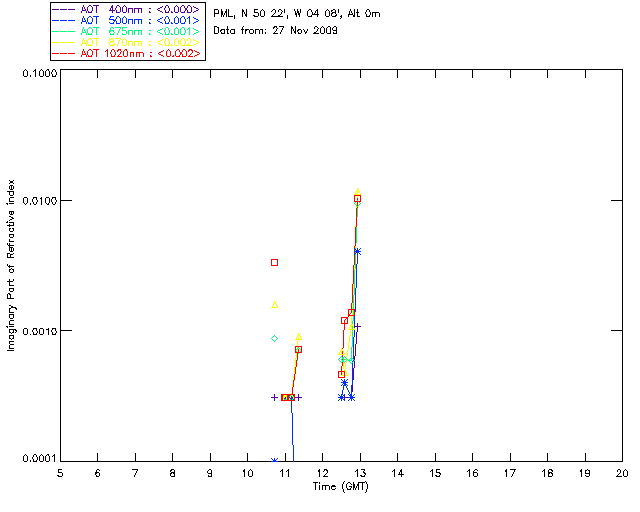Click the 'Imaginary Part of Refractive index' axis title
The height and width of the screenshot is (512, 640).
(x=11, y=265)
